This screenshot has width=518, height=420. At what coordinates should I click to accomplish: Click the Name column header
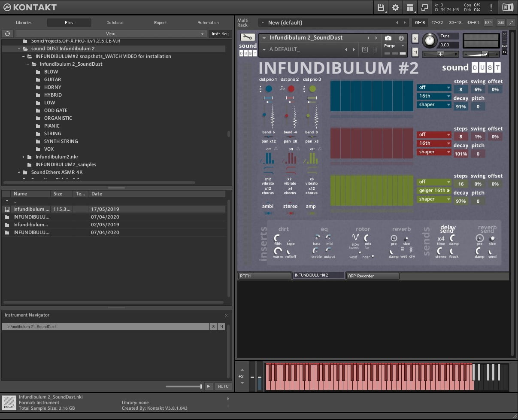30,194
